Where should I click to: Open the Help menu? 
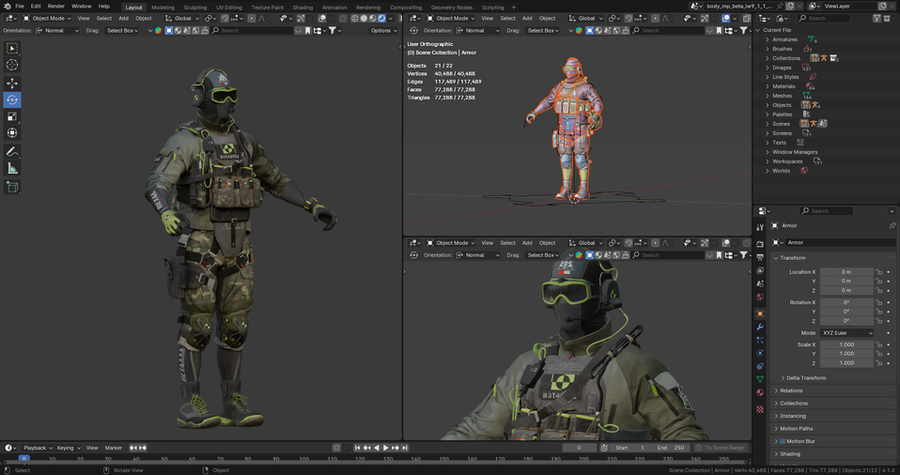(104, 6)
